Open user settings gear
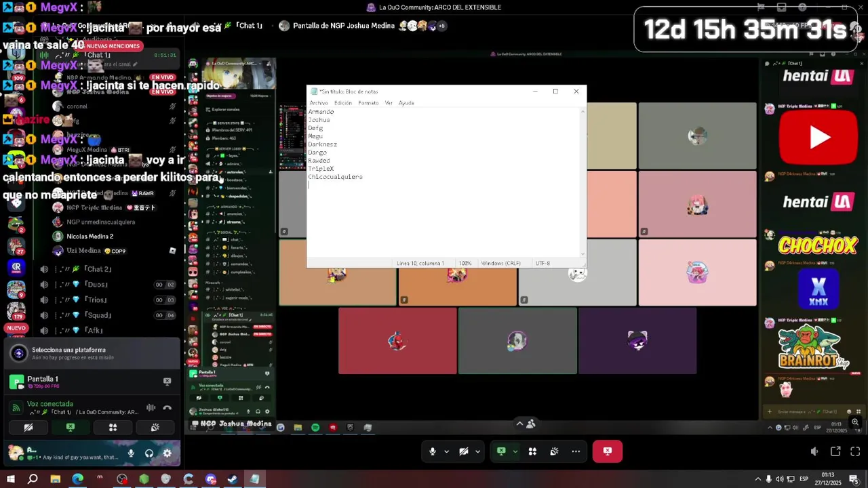Viewport: 868px width, 488px height. [x=167, y=453]
